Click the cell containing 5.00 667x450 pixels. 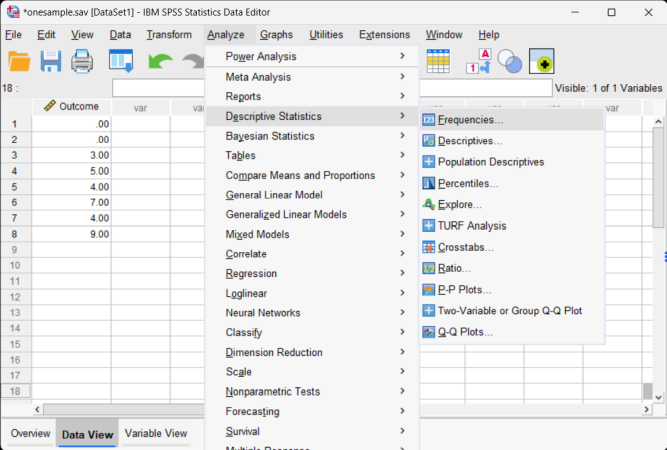pyautogui.click(x=71, y=171)
